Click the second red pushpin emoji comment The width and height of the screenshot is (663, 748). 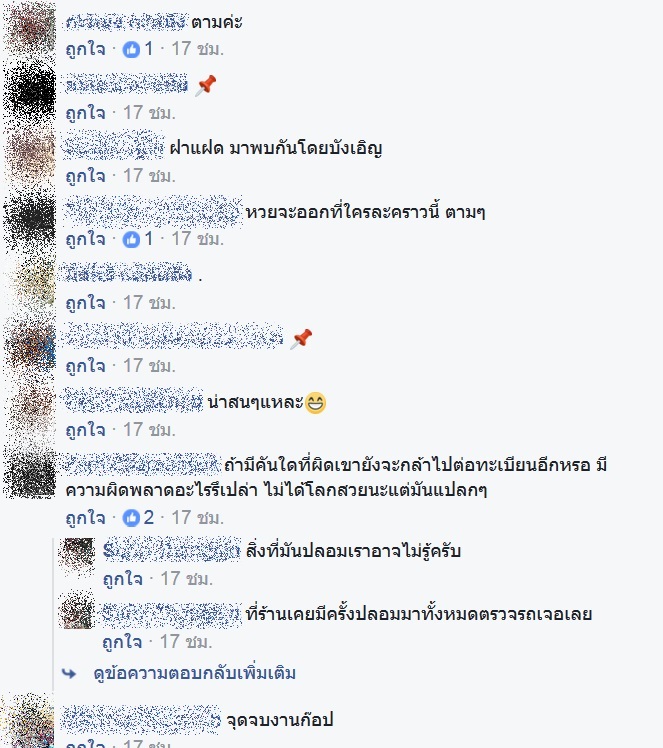pyautogui.click(x=301, y=339)
